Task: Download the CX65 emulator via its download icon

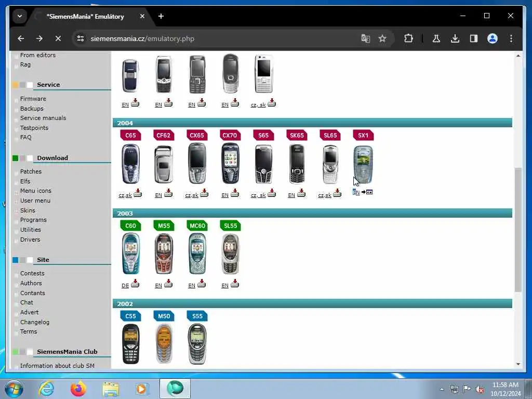Action: (x=204, y=193)
